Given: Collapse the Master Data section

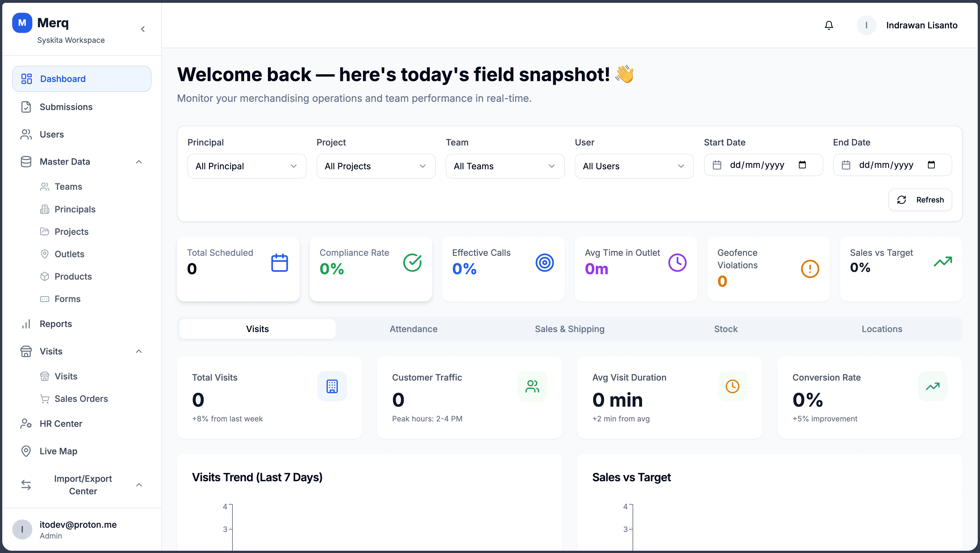Looking at the screenshot, I should pyautogui.click(x=138, y=162).
